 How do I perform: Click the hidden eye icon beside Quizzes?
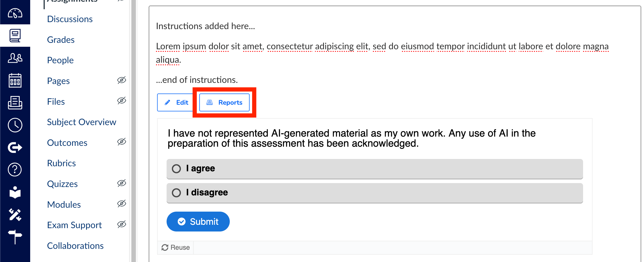tap(122, 183)
